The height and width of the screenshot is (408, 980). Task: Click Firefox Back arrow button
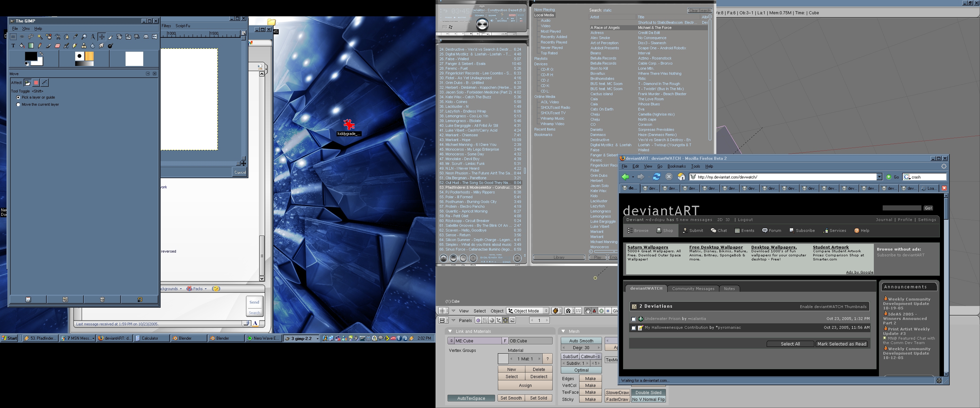625,177
